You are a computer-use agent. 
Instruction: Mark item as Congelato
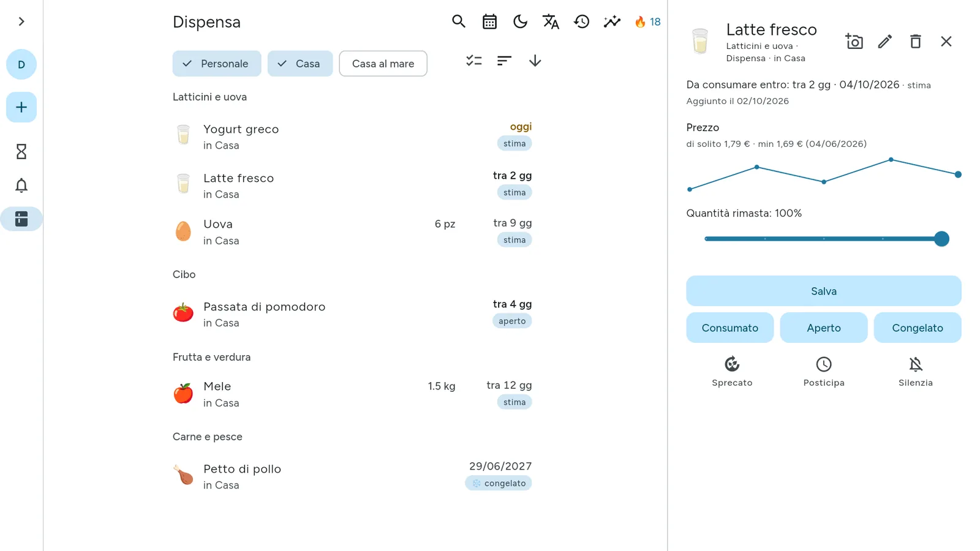pos(917,328)
